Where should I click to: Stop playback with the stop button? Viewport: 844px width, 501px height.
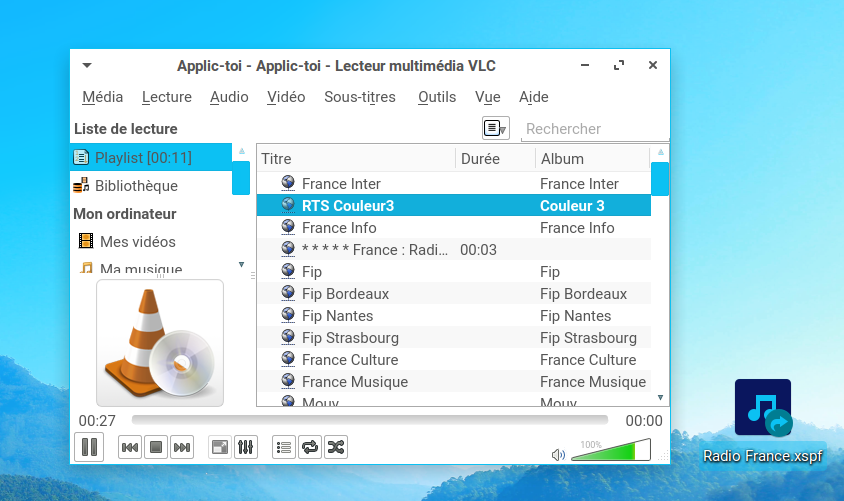[156, 447]
